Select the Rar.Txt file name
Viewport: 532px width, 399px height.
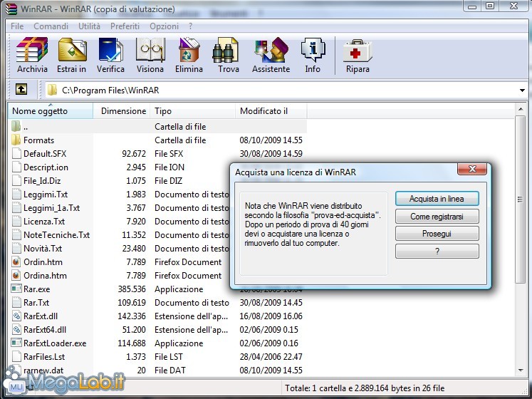(x=36, y=303)
